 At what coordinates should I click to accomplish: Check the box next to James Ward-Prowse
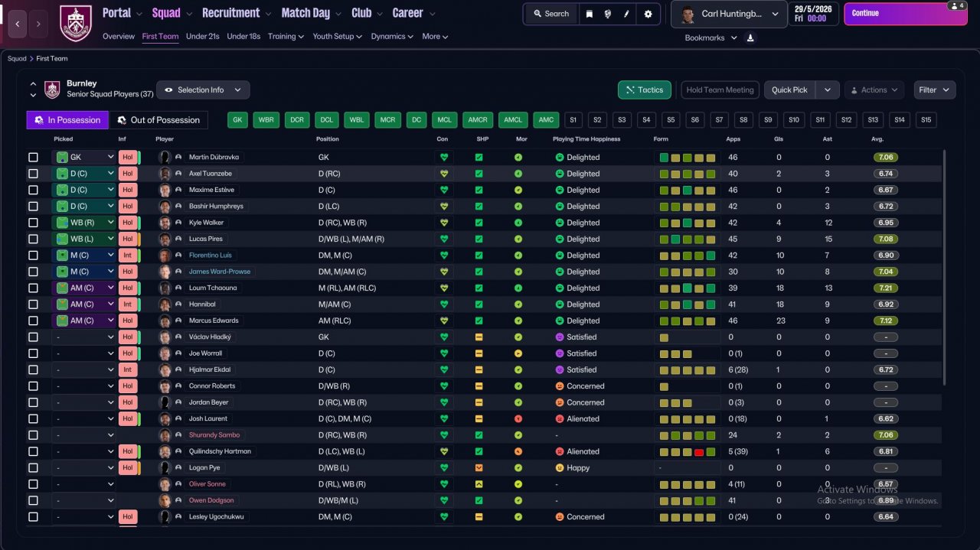point(33,272)
